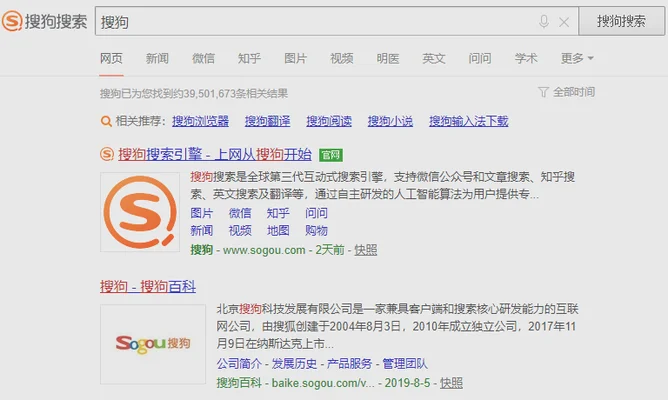Clear the search box with the X icon
This screenshot has width=668, height=400.
click(564, 22)
